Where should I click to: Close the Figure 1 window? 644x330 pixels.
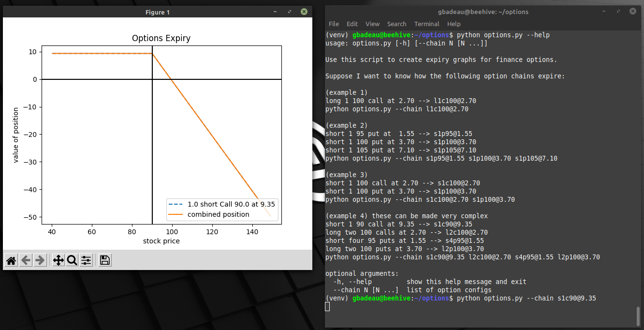304,11
